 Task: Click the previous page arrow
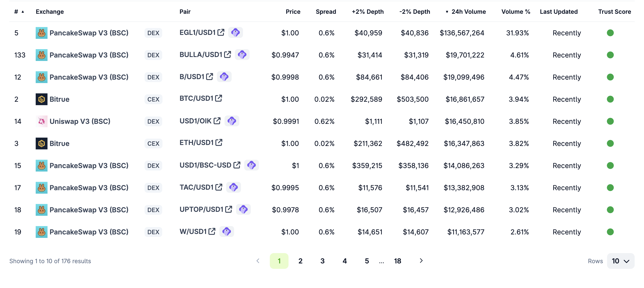(x=258, y=261)
